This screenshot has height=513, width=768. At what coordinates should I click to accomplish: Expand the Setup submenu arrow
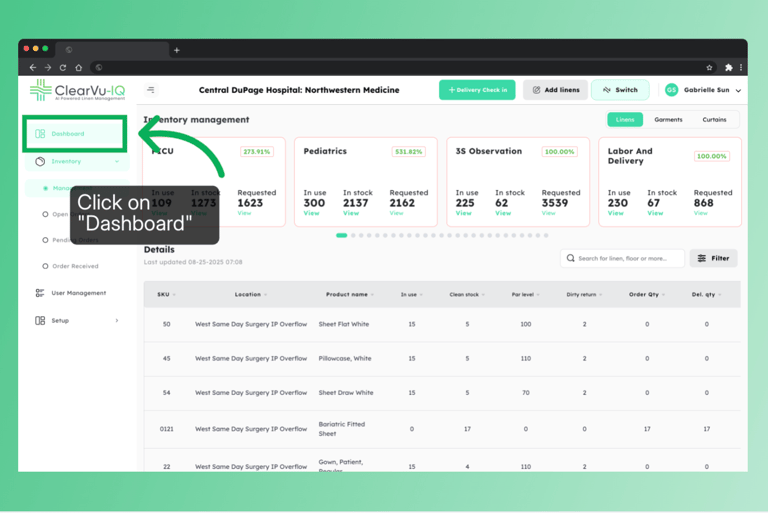click(x=117, y=320)
